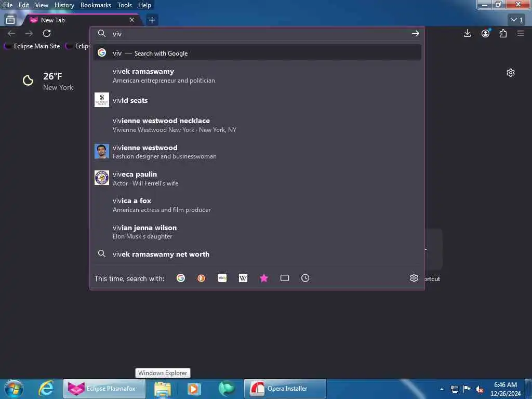Open the View menu
Viewport: 532px width, 399px height.
(x=42, y=5)
